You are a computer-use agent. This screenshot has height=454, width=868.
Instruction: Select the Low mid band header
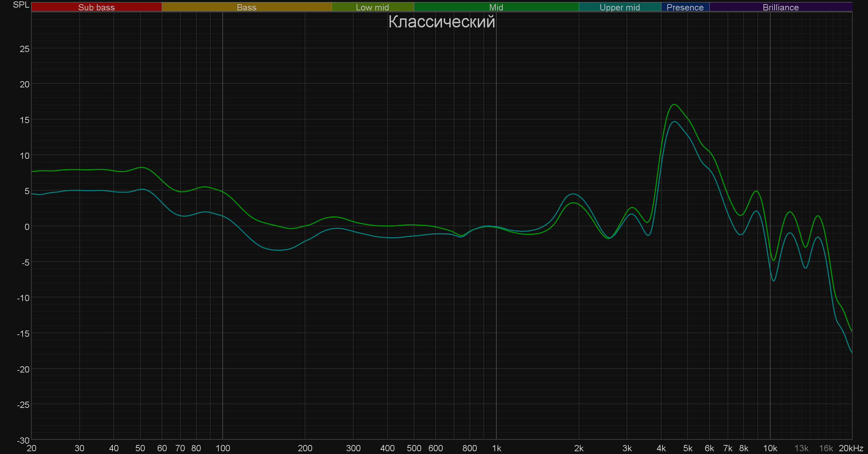(372, 7)
